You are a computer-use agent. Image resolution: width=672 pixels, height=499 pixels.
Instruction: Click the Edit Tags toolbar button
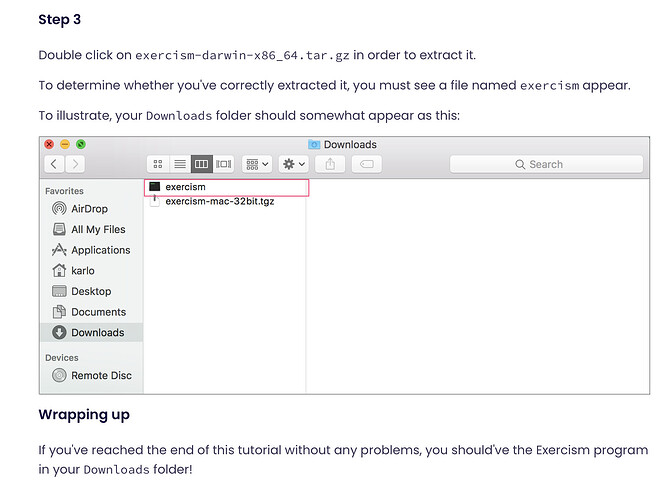tap(366, 164)
